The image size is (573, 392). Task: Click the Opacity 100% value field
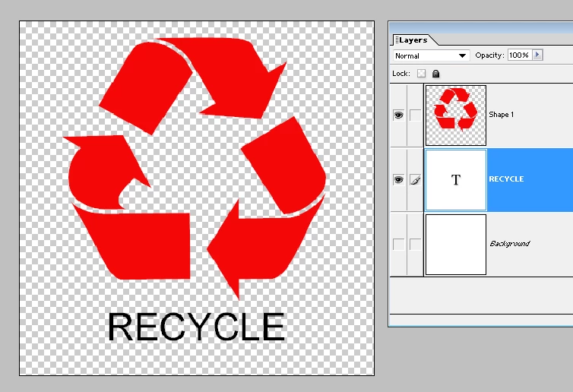click(x=520, y=55)
